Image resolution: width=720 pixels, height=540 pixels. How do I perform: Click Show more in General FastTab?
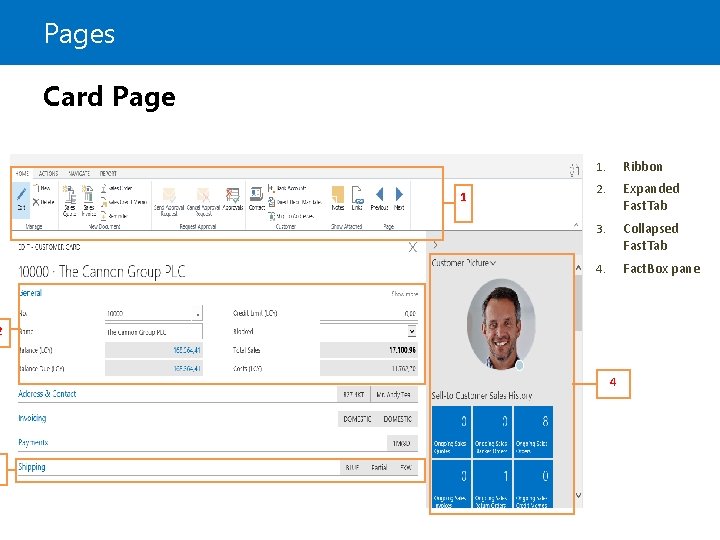(x=405, y=293)
